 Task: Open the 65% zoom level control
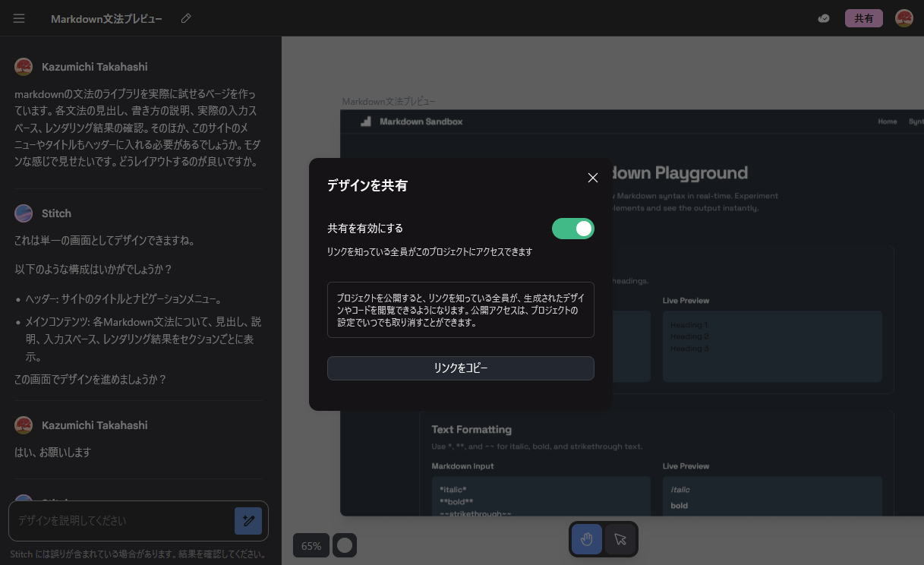311,545
